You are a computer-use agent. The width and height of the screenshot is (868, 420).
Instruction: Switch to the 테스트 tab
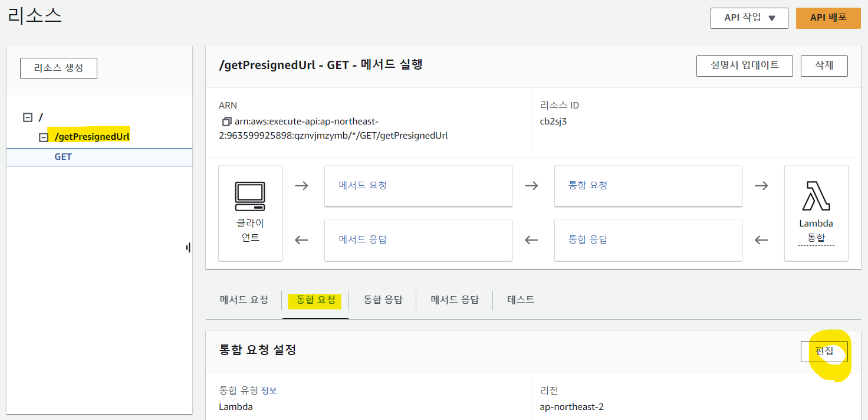pyautogui.click(x=521, y=300)
